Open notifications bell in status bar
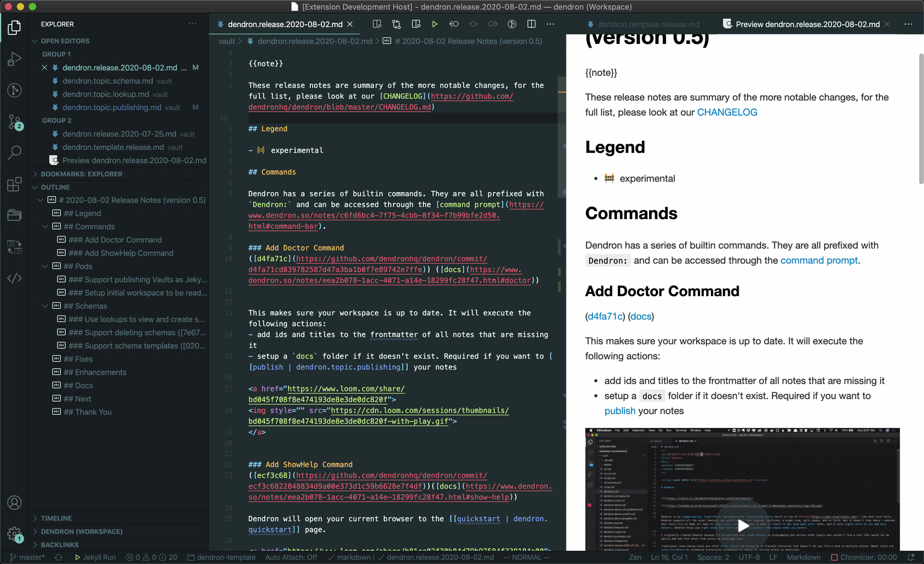 [911, 557]
